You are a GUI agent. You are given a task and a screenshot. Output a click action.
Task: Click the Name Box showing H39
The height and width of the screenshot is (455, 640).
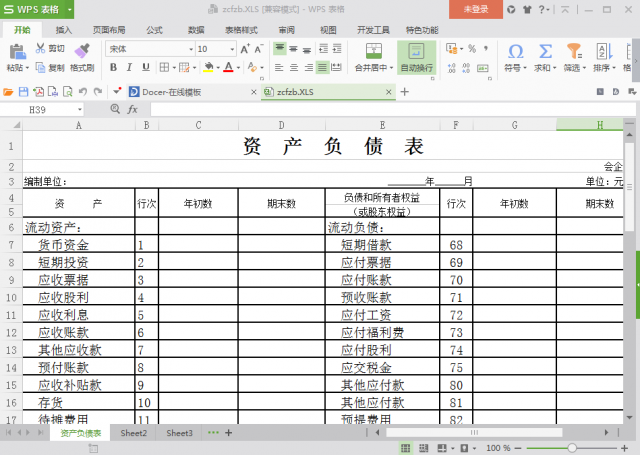(50, 109)
